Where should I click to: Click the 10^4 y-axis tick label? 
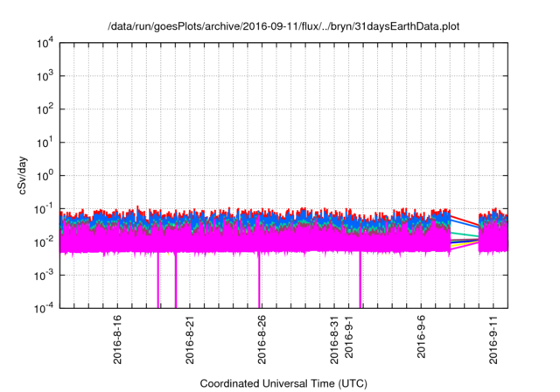tap(45, 43)
